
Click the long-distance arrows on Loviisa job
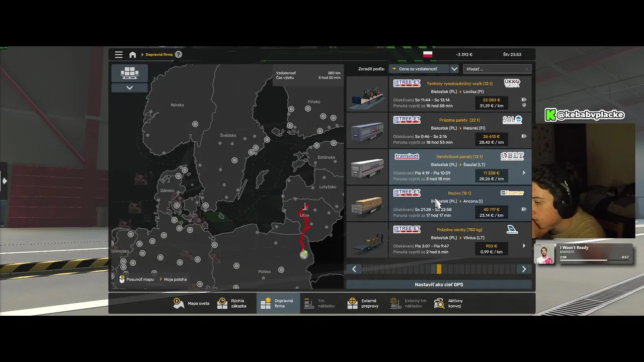[x=524, y=100]
